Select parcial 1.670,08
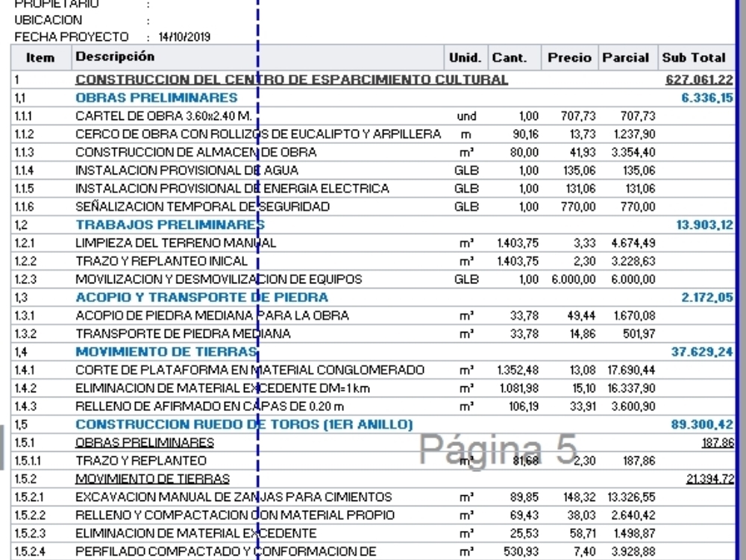 coord(634,315)
